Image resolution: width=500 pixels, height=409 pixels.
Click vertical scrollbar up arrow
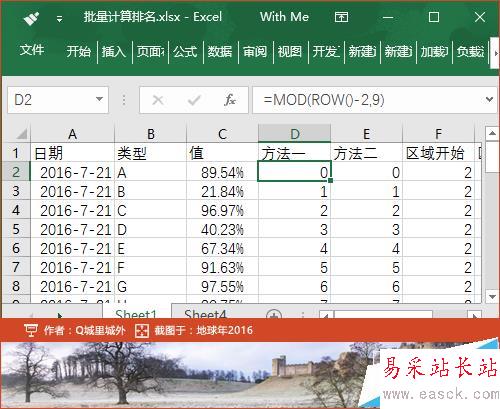click(492, 134)
